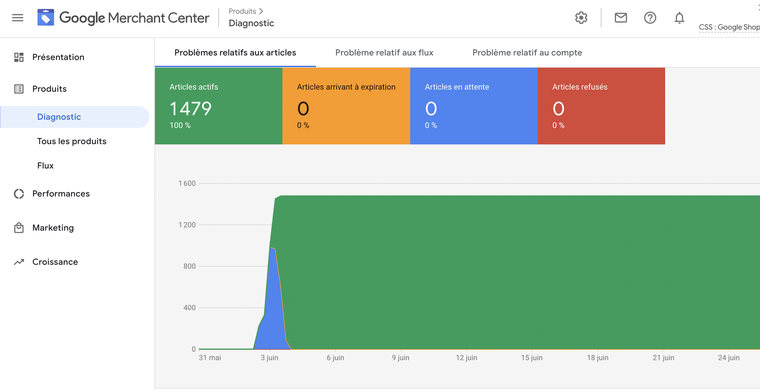Click the green Articles actifs card
This screenshot has width=760, height=390.
coord(219,106)
